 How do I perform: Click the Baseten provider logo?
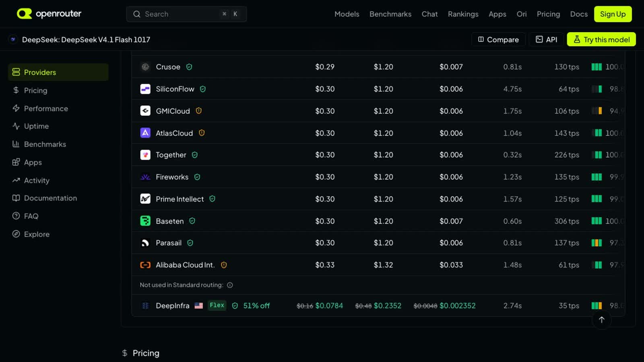(145, 221)
